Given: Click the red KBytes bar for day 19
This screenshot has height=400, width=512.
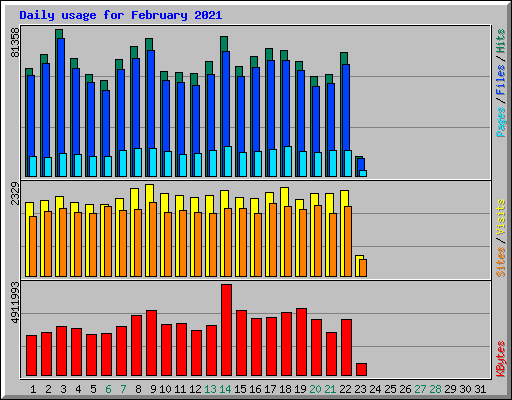Looking at the screenshot, I should (x=302, y=342).
